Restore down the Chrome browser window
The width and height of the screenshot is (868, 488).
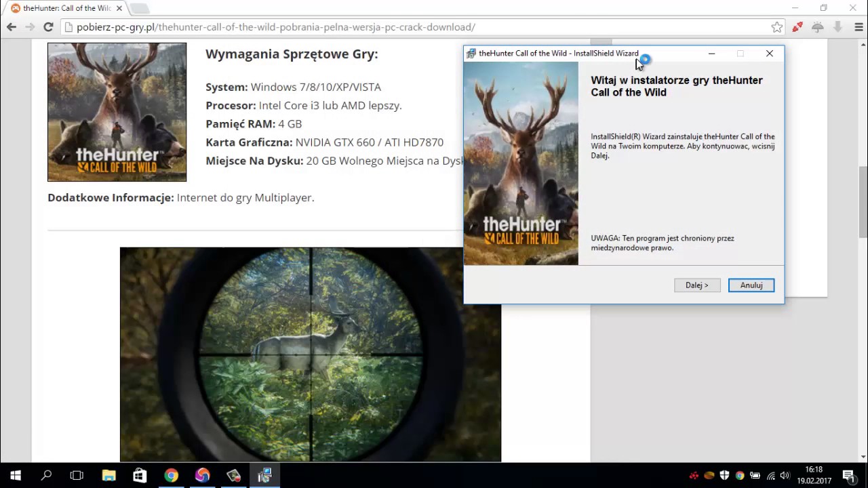coord(823,8)
